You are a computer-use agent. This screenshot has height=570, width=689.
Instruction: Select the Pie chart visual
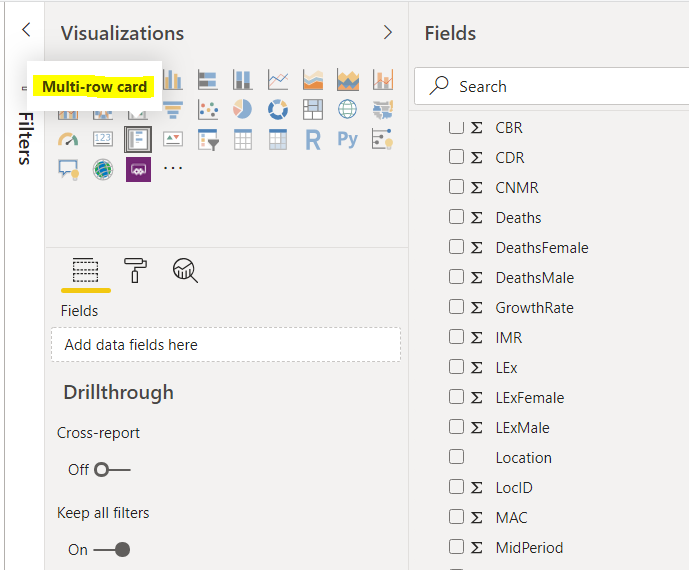pos(243,109)
